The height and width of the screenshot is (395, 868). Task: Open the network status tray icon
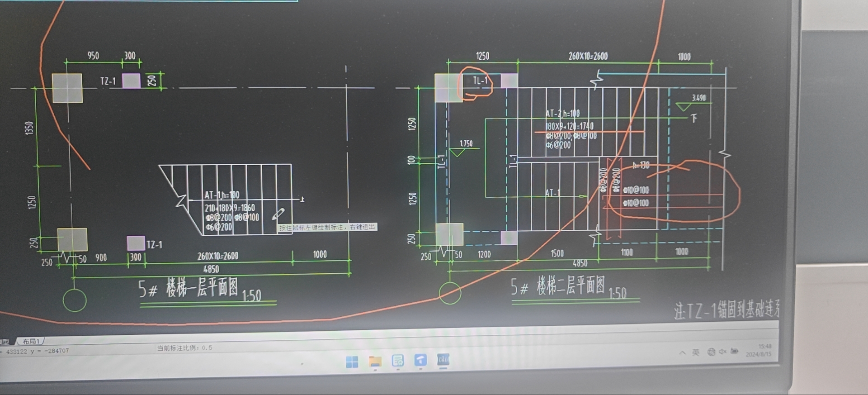(x=711, y=352)
